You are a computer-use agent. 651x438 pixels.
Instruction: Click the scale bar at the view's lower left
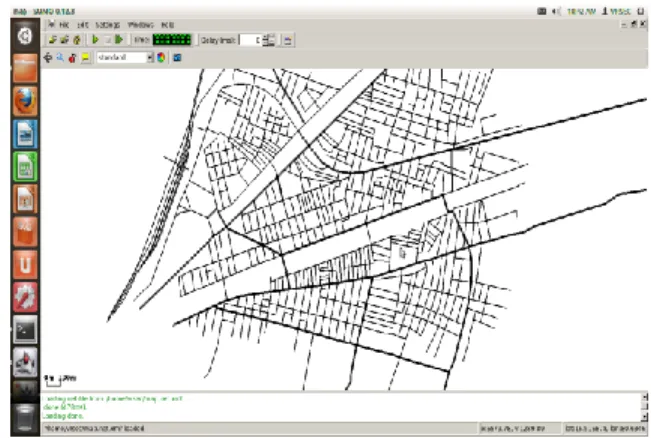60,379
